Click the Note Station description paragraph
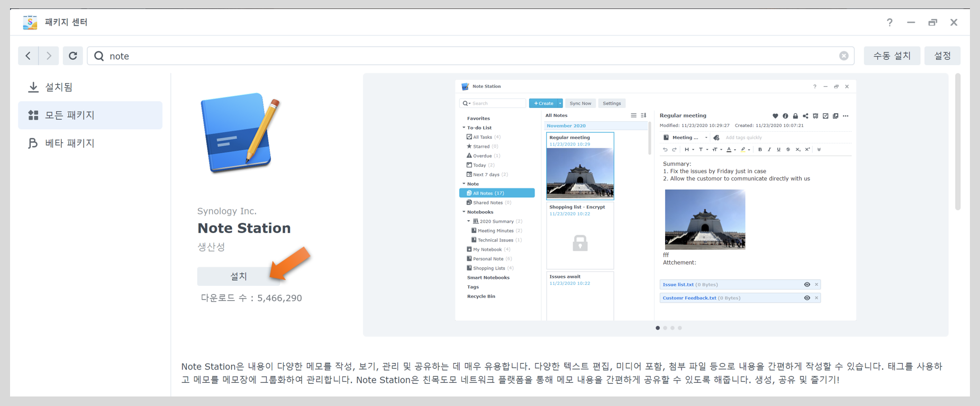Viewport: 980px width, 406px height. [x=561, y=373]
